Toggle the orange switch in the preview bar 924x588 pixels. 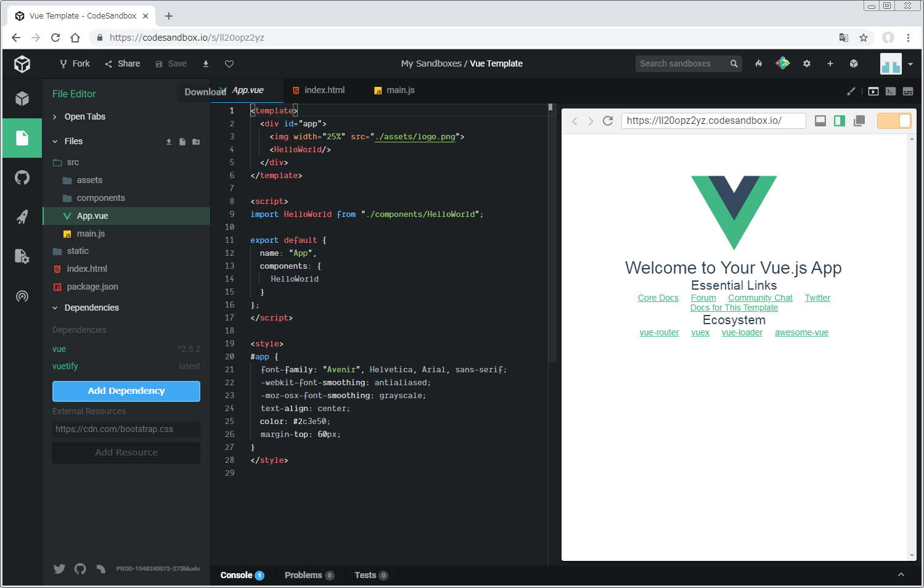(x=893, y=121)
